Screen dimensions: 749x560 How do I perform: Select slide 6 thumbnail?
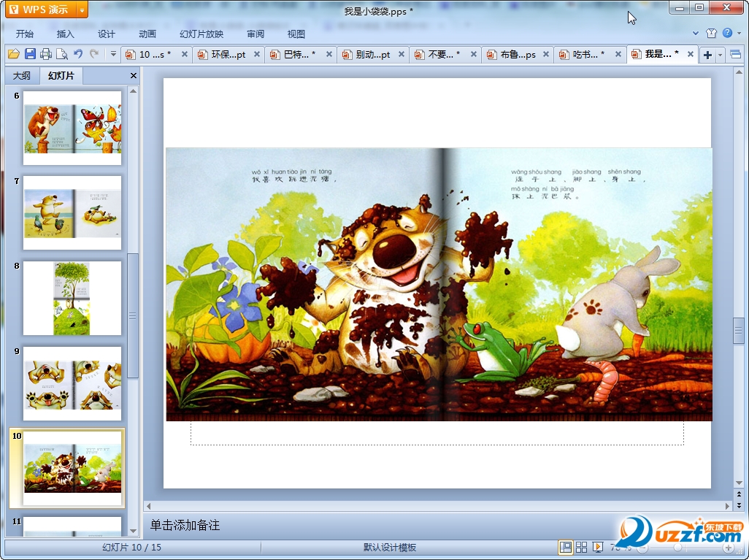pyautogui.click(x=72, y=128)
